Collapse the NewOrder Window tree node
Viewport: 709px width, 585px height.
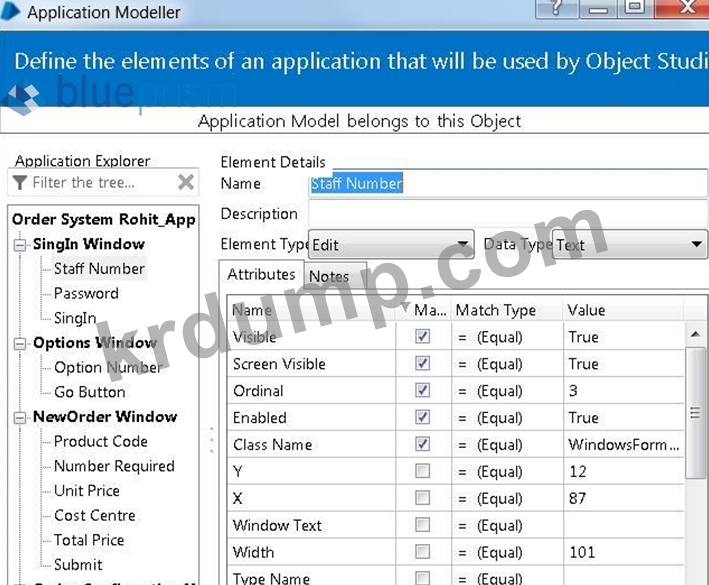tap(20, 418)
